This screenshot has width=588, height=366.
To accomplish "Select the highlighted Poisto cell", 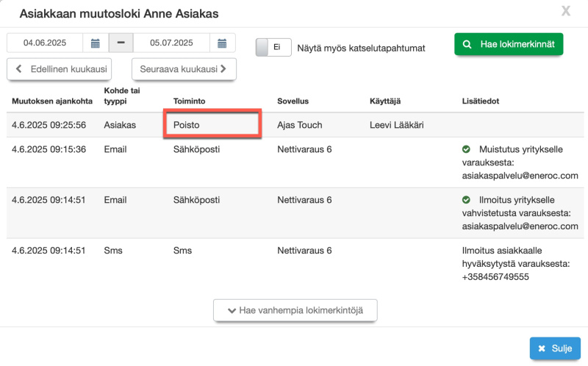I will [212, 125].
